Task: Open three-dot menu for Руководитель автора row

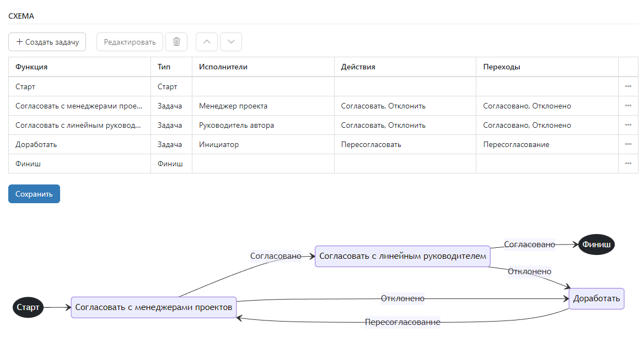Action: (628, 125)
